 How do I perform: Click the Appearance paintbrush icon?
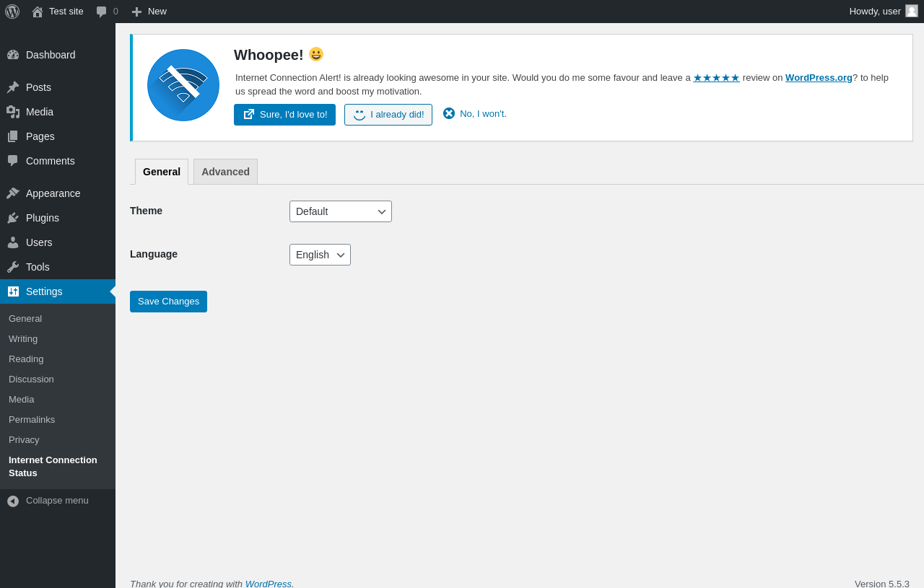pos(13,193)
